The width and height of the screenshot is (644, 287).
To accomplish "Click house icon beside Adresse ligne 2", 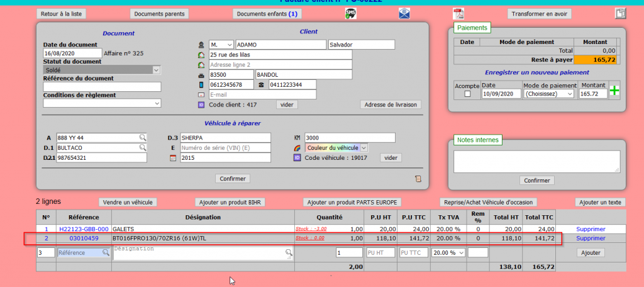I will pos(201,65).
